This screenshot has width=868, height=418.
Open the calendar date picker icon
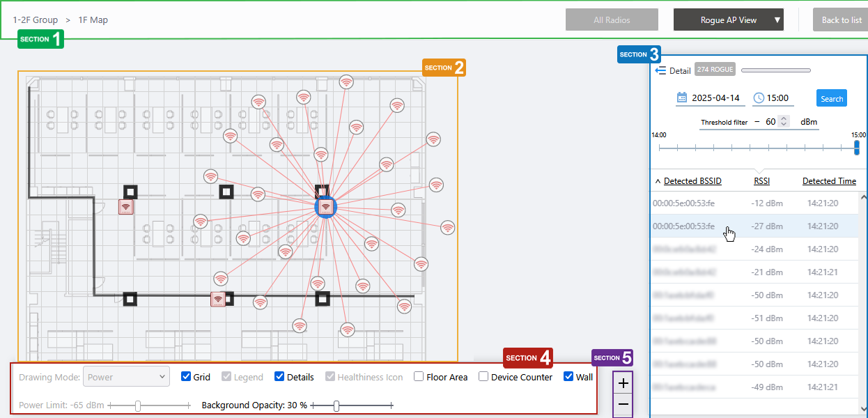tap(682, 98)
